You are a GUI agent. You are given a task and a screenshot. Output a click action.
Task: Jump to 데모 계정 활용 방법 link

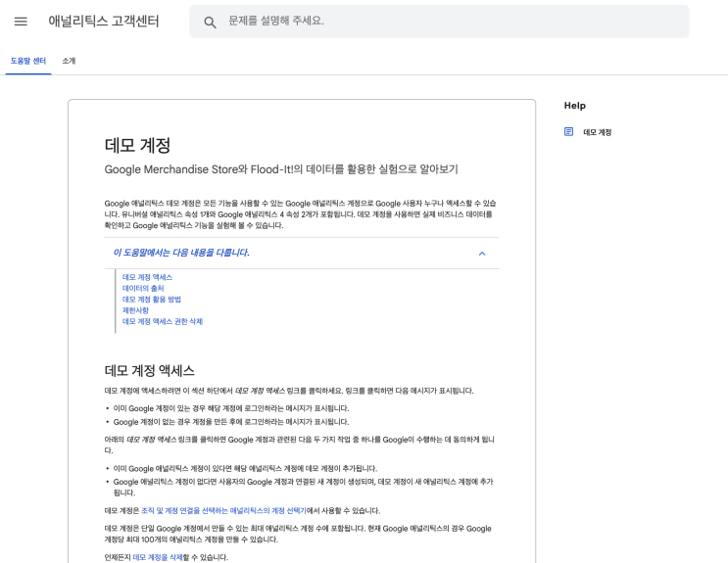pos(151,300)
